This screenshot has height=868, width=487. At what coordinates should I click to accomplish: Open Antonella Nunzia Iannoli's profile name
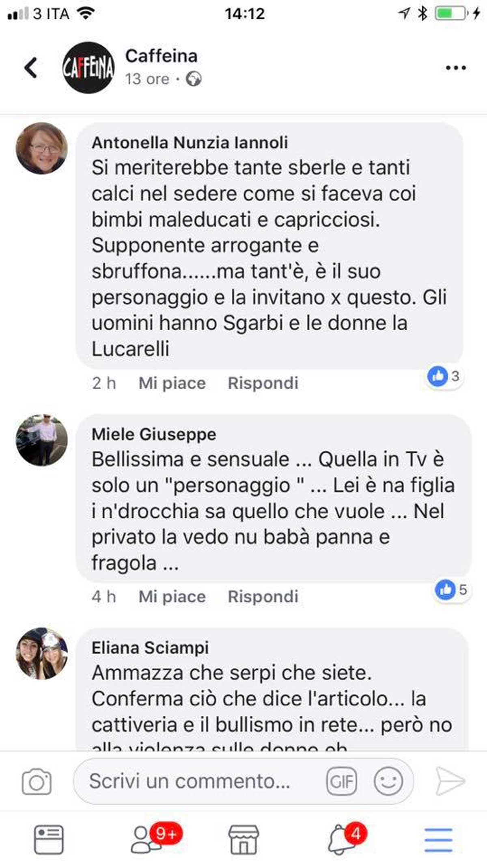coord(190,143)
